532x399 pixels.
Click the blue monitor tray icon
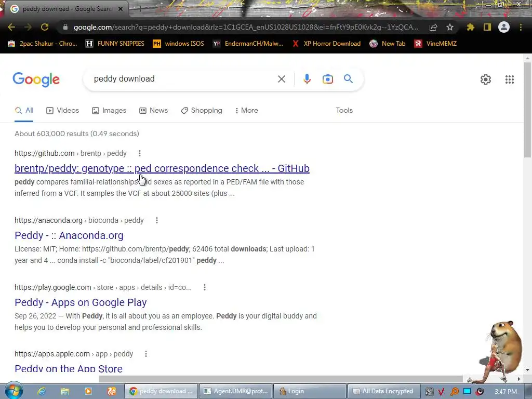pos(467,391)
